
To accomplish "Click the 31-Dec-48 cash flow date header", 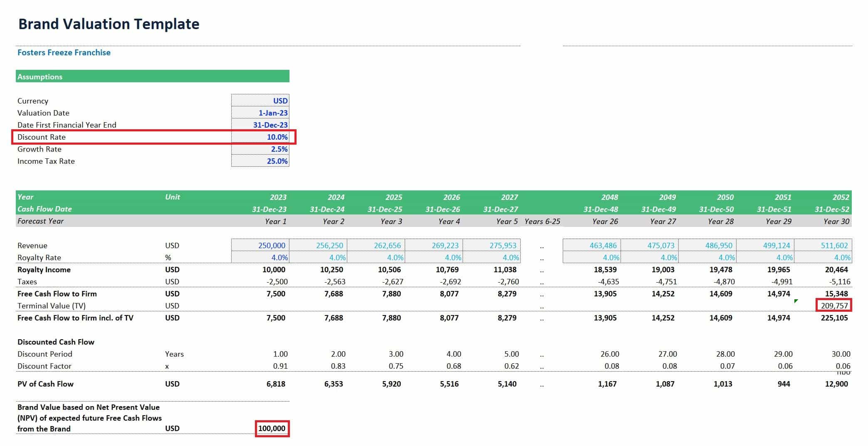I will pos(601,209).
